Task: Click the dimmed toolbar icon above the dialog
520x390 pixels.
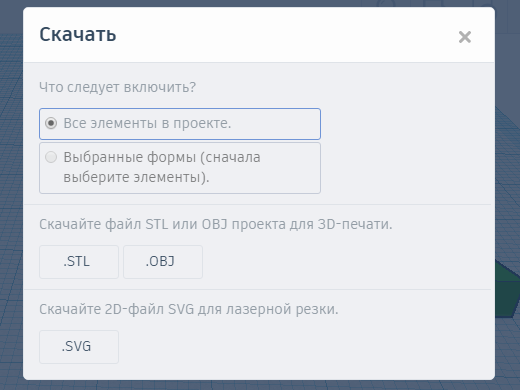Action: [x=433, y=3]
